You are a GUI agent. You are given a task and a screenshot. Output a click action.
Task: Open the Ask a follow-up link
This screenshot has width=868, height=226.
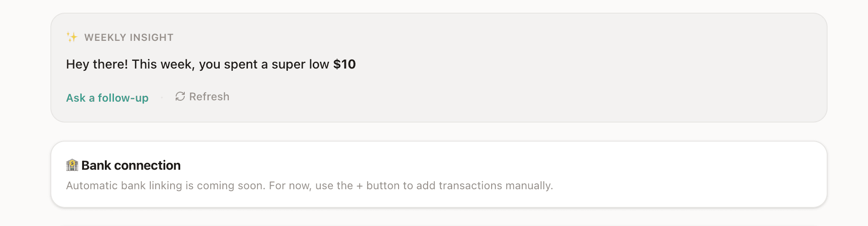(x=107, y=98)
